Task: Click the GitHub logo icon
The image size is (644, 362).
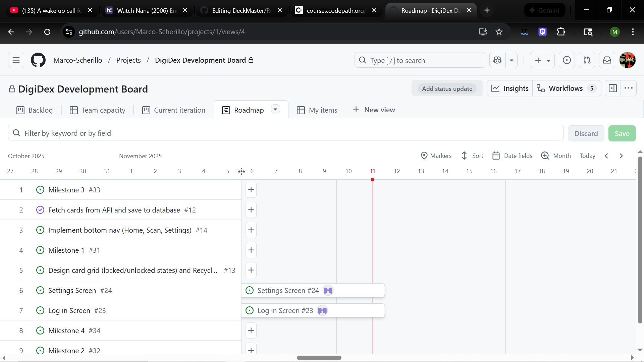Action: coord(38,60)
